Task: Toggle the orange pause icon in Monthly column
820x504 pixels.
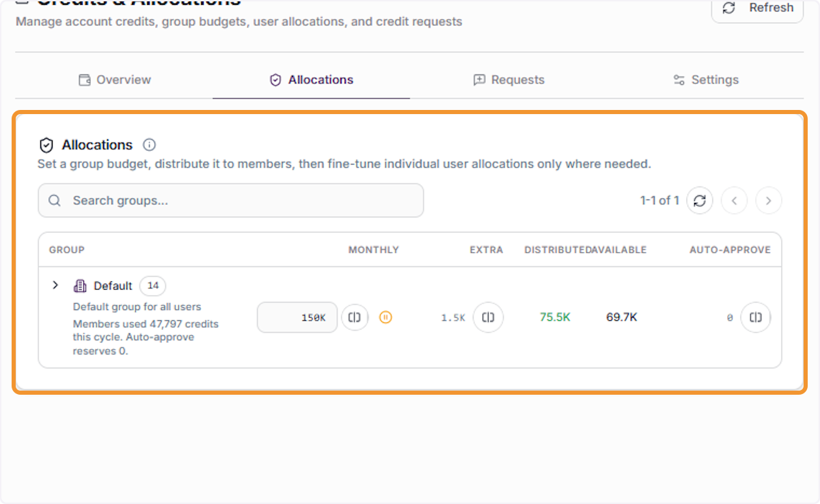Action: point(385,318)
